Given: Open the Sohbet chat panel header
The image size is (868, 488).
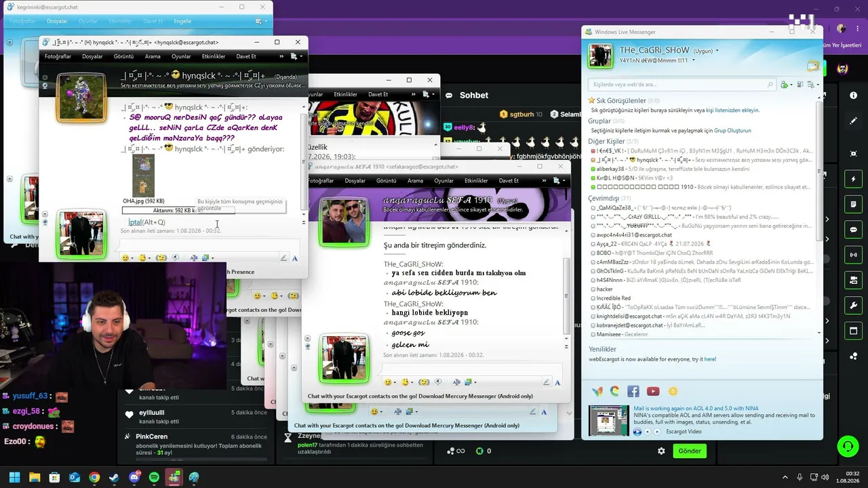Looking at the screenshot, I should tap(474, 96).
